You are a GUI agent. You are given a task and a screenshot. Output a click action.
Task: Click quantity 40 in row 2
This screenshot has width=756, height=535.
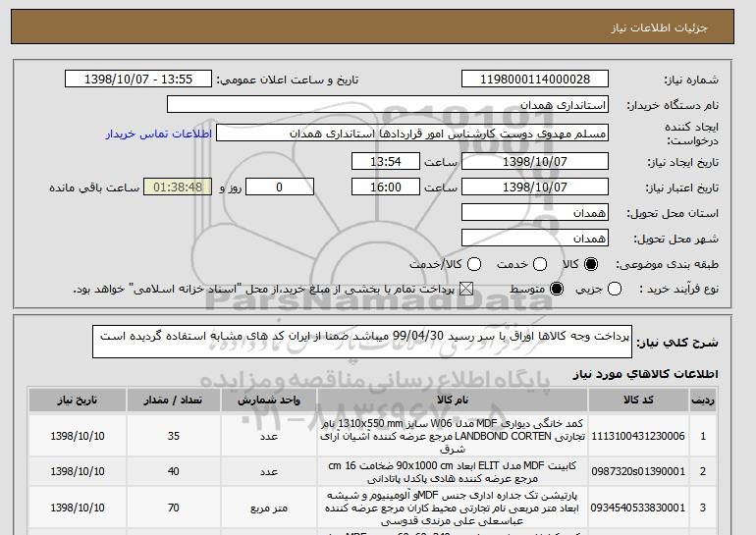[174, 471]
